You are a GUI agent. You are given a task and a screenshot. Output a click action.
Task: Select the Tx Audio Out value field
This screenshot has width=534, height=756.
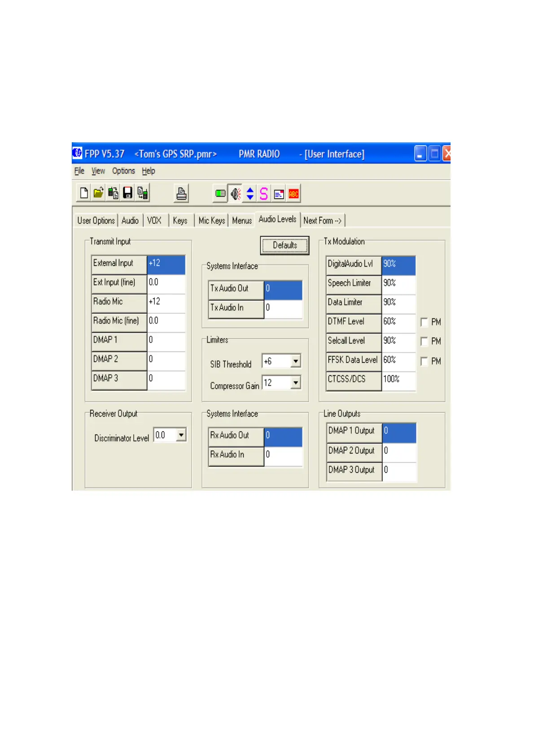click(x=283, y=290)
